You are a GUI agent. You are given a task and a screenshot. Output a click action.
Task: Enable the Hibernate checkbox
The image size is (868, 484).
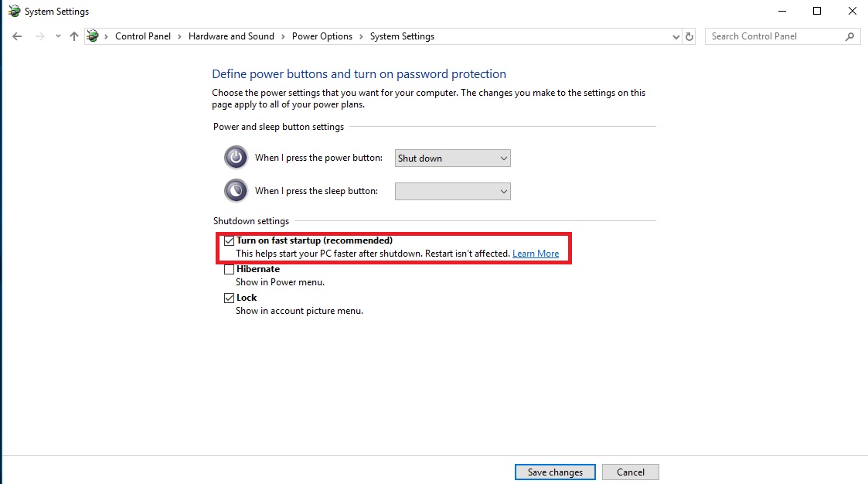pyautogui.click(x=230, y=270)
